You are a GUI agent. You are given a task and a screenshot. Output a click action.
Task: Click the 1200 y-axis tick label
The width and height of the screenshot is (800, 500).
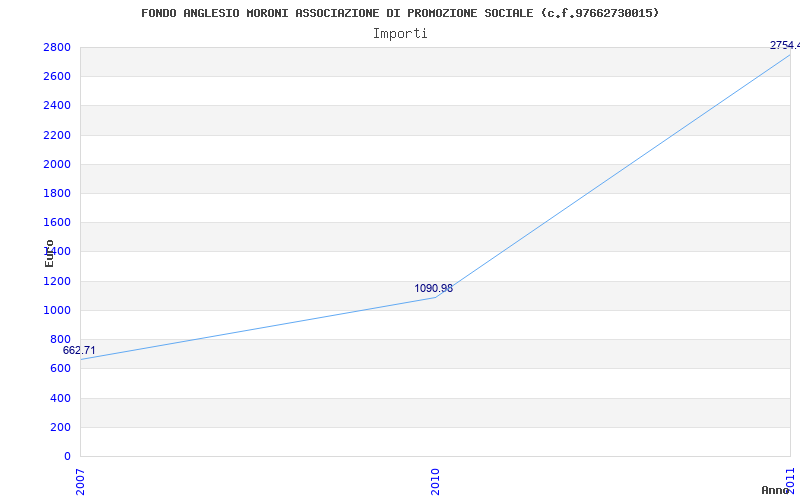57,281
